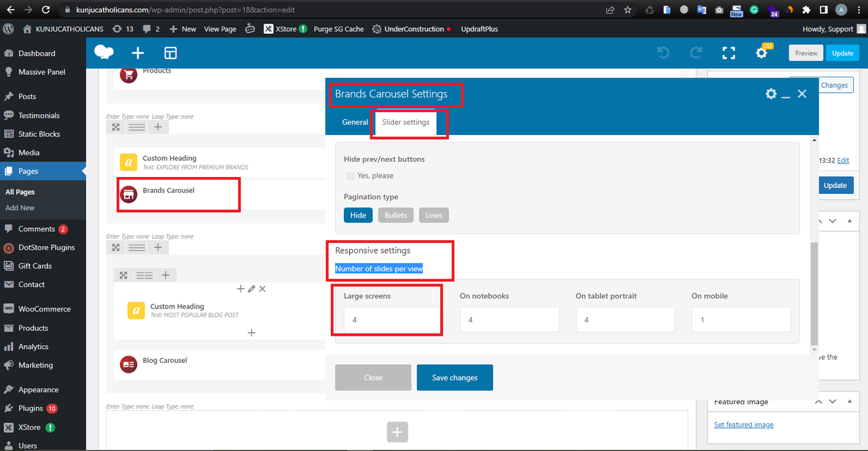Click Update in the blue top bar
The image size is (868, 451).
[x=843, y=53]
